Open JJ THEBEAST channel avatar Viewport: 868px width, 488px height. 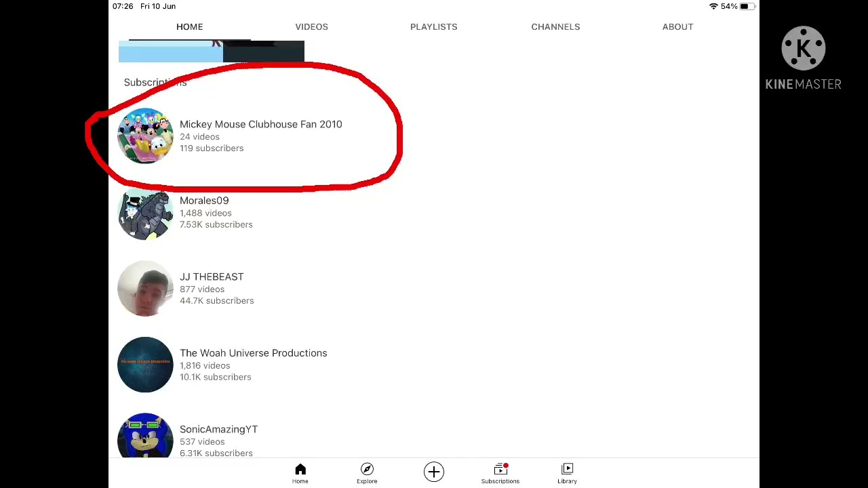coord(145,288)
